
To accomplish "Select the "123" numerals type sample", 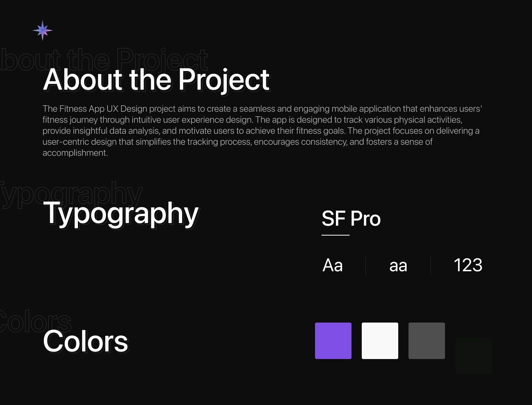I will coord(468,265).
